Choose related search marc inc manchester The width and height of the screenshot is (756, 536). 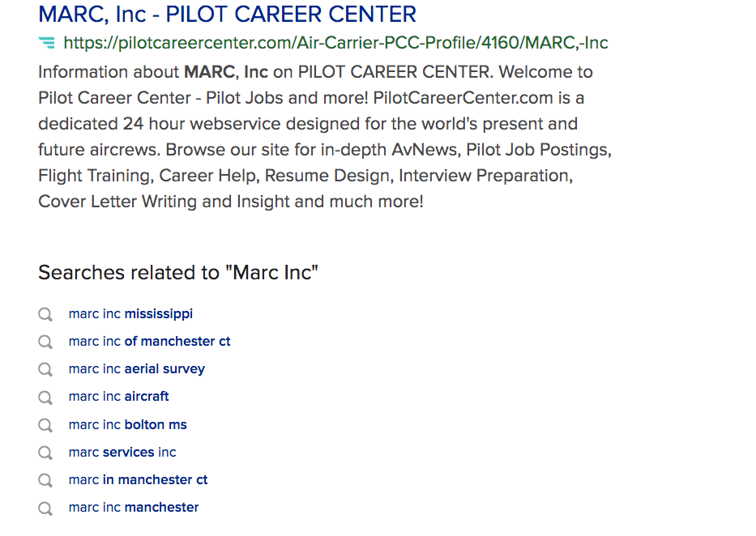point(134,507)
